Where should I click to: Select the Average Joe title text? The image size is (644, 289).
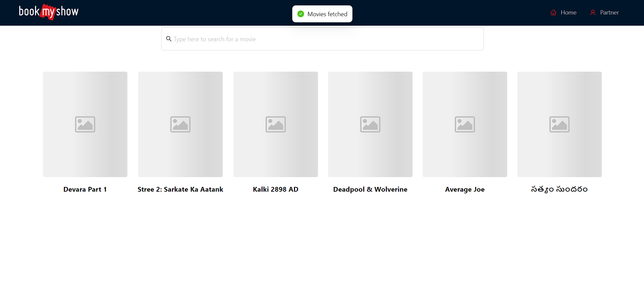pyautogui.click(x=465, y=189)
